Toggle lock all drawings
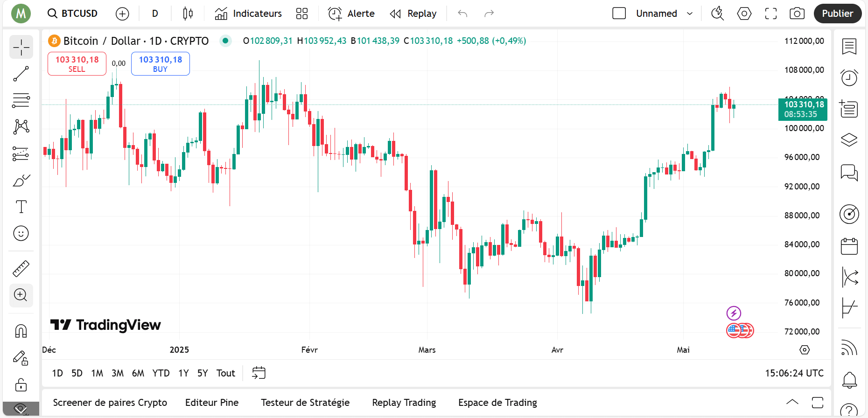 pos(21,385)
